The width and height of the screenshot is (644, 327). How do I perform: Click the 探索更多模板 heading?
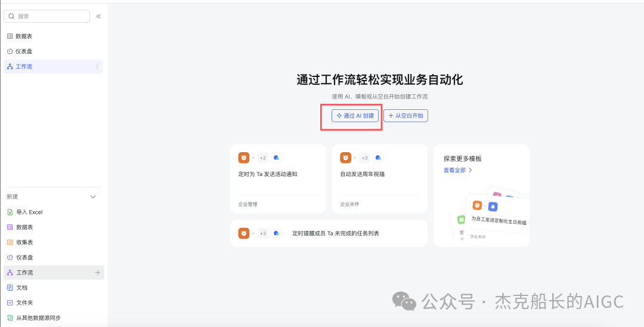click(x=463, y=159)
